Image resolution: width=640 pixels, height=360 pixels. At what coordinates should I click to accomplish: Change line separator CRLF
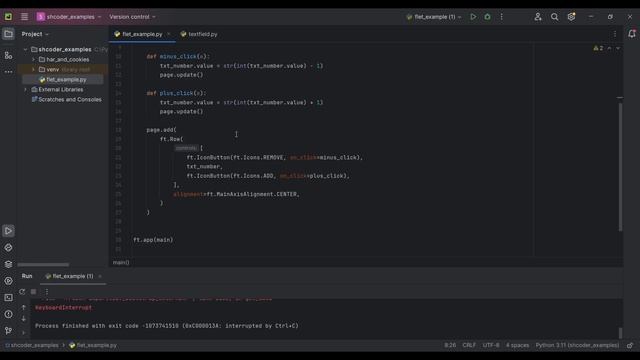(469, 345)
